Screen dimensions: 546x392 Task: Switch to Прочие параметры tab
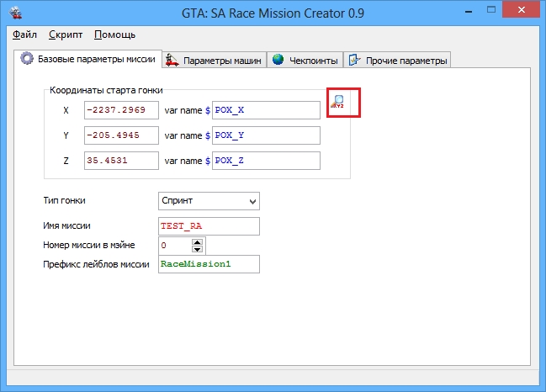[397, 60]
